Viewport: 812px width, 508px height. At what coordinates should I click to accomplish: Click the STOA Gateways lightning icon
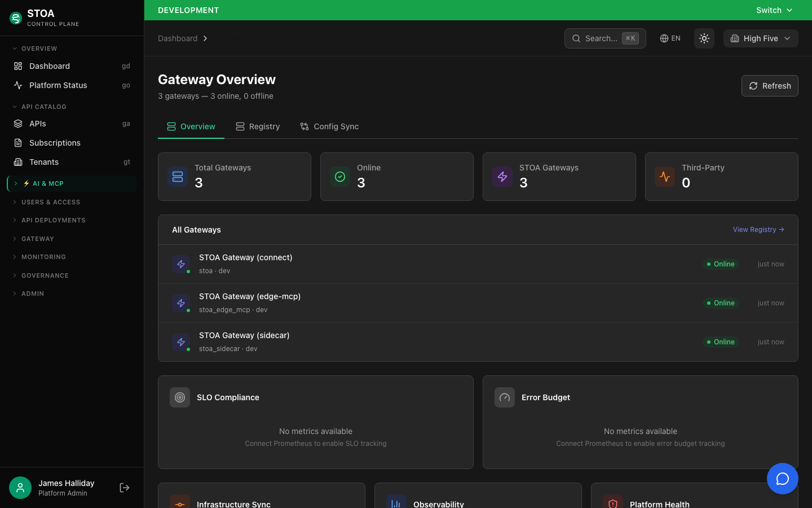[x=502, y=177]
